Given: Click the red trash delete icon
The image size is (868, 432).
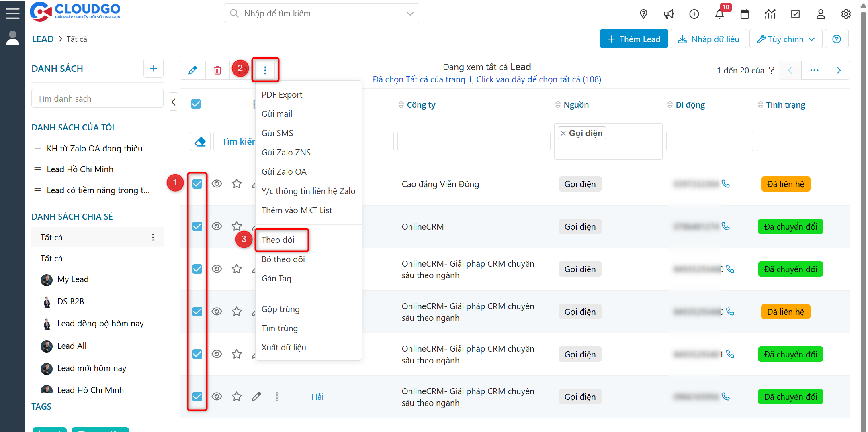Looking at the screenshot, I should tap(217, 70).
